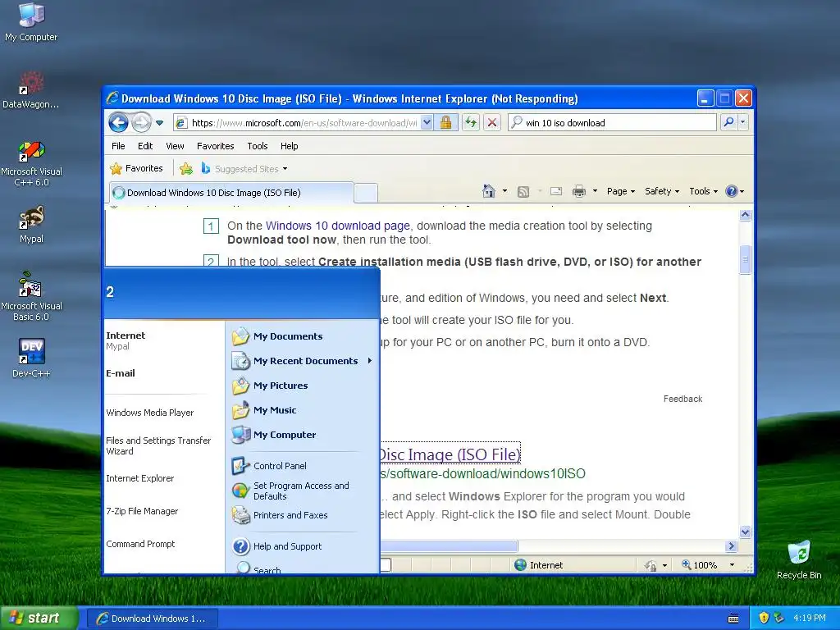The image size is (840, 630).
Task: Add to Favorites Bar star icon
Action: click(x=186, y=169)
